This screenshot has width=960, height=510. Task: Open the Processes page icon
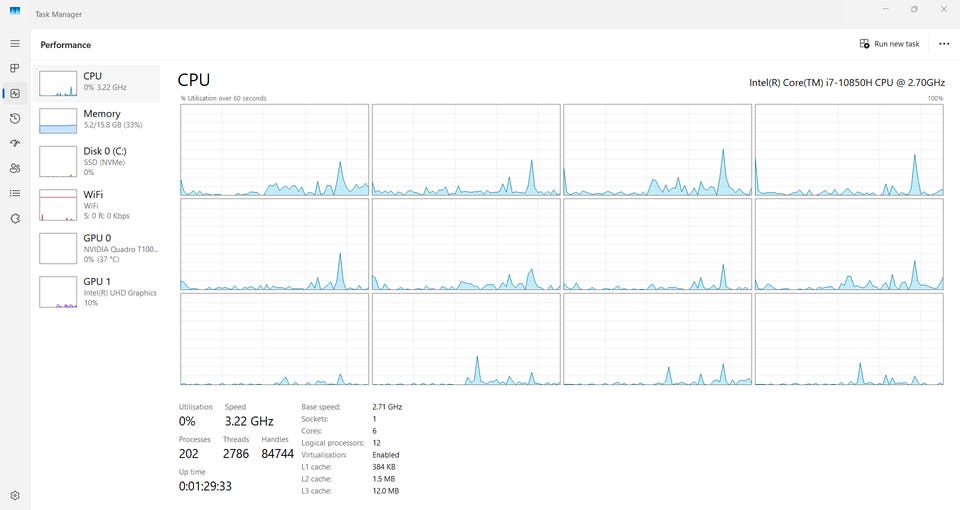coord(15,69)
